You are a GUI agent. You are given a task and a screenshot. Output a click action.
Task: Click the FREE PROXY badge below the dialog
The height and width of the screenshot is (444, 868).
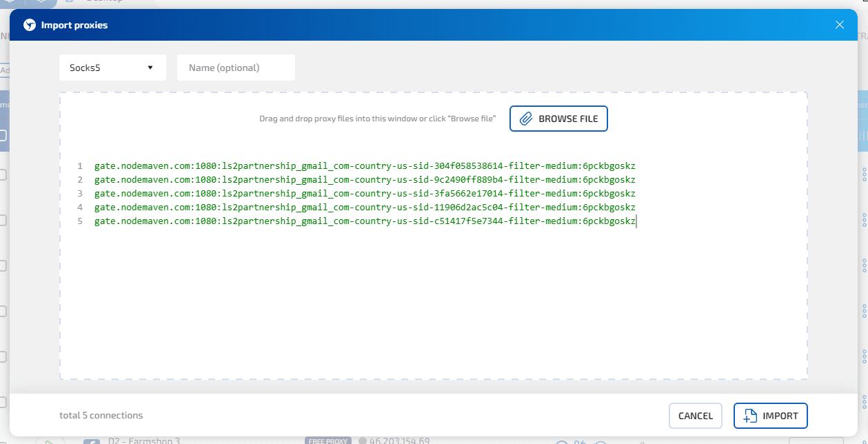tap(328, 441)
